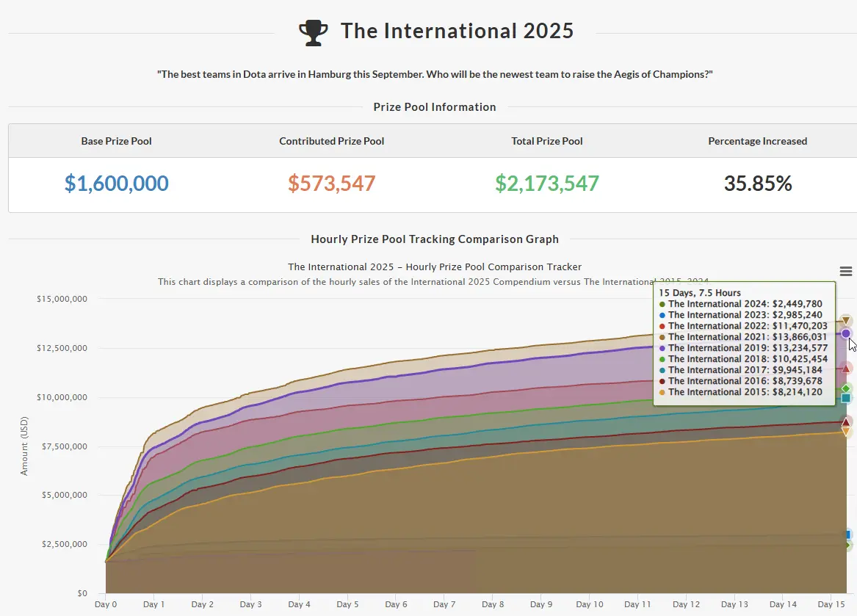Screen dimensions: 857x616
Task: Click the "Day 4" x-axis label
Action: pyautogui.click(x=299, y=604)
